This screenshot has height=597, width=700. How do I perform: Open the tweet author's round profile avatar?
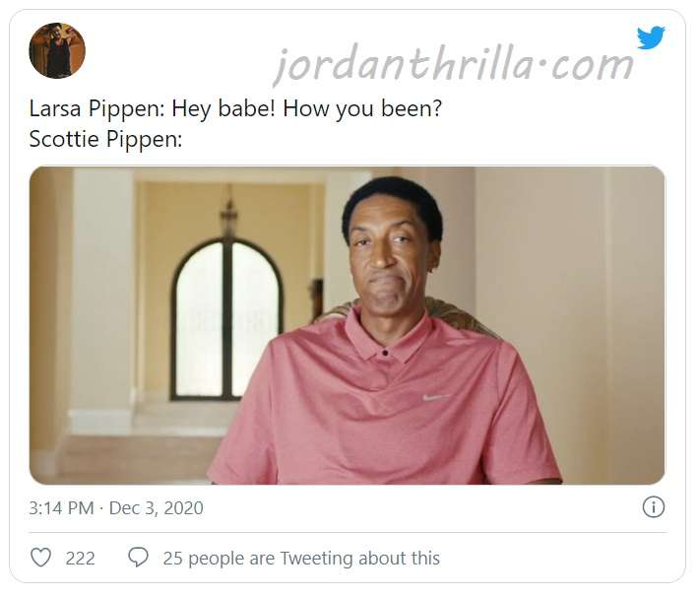click(57, 50)
